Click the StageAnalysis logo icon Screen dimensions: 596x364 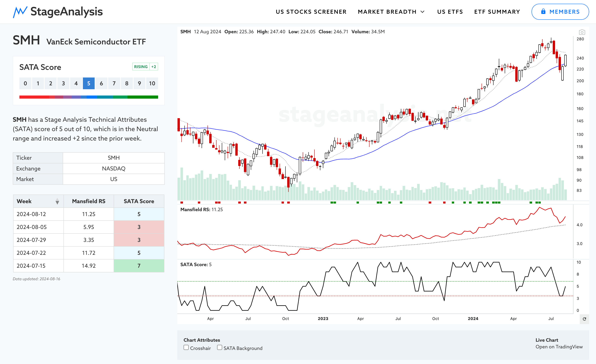[x=20, y=12]
